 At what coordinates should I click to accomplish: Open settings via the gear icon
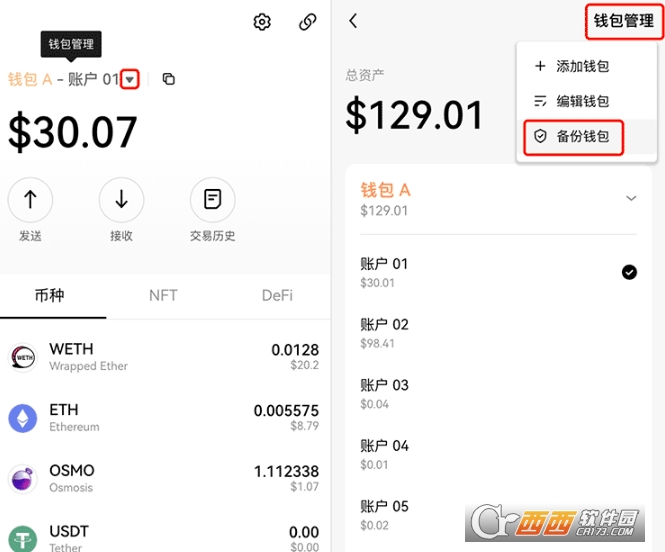[262, 22]
